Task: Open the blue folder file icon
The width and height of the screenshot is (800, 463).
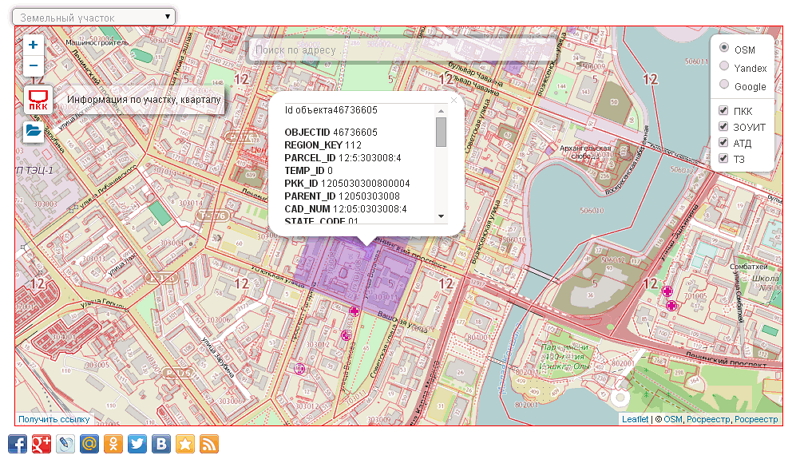Action: pyautogui.click(x=33, y=131)
